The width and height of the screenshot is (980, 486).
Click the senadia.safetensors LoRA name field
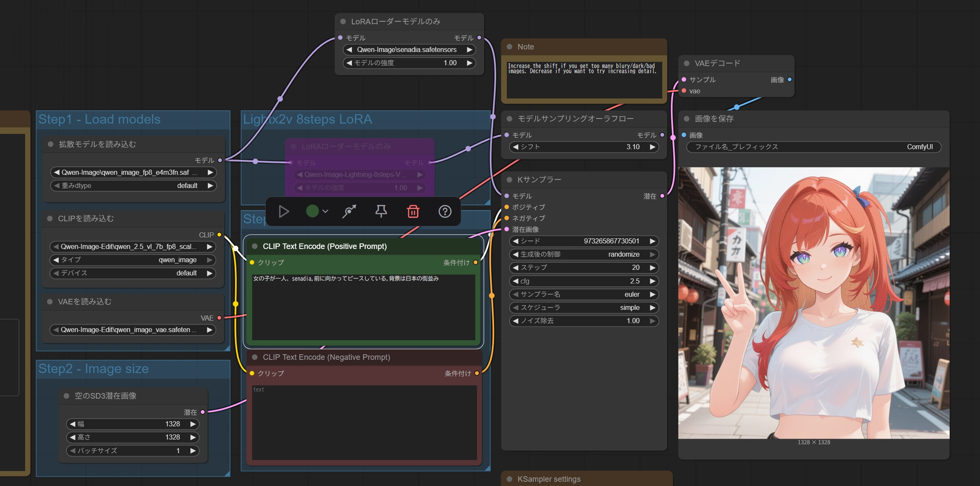(x=409, y=50)
